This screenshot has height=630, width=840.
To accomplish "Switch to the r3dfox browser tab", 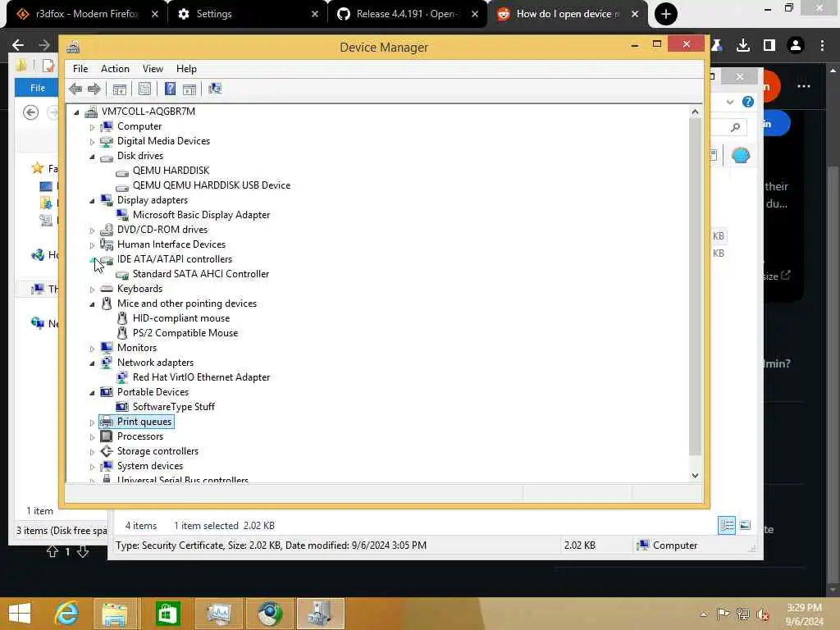I will coord(85,14).
